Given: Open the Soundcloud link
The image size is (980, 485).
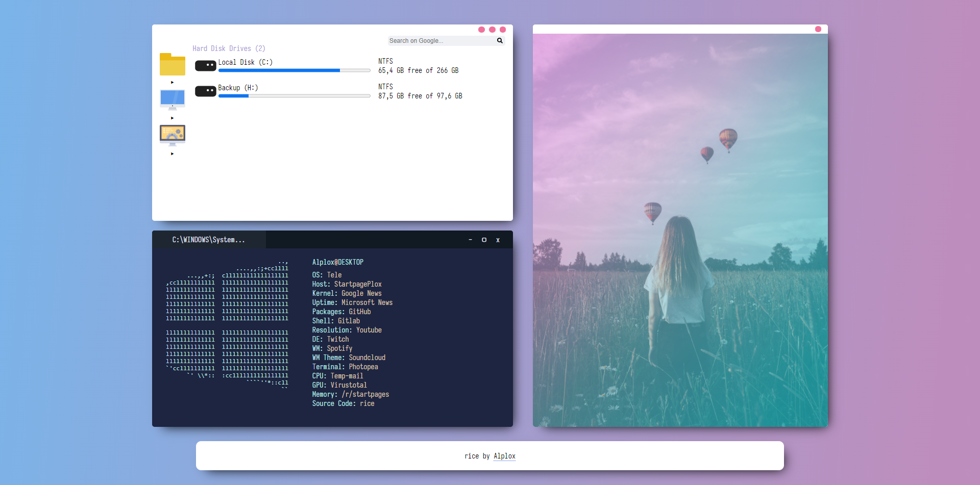Looking at the screenshot, I should click(x=367, y=358).
